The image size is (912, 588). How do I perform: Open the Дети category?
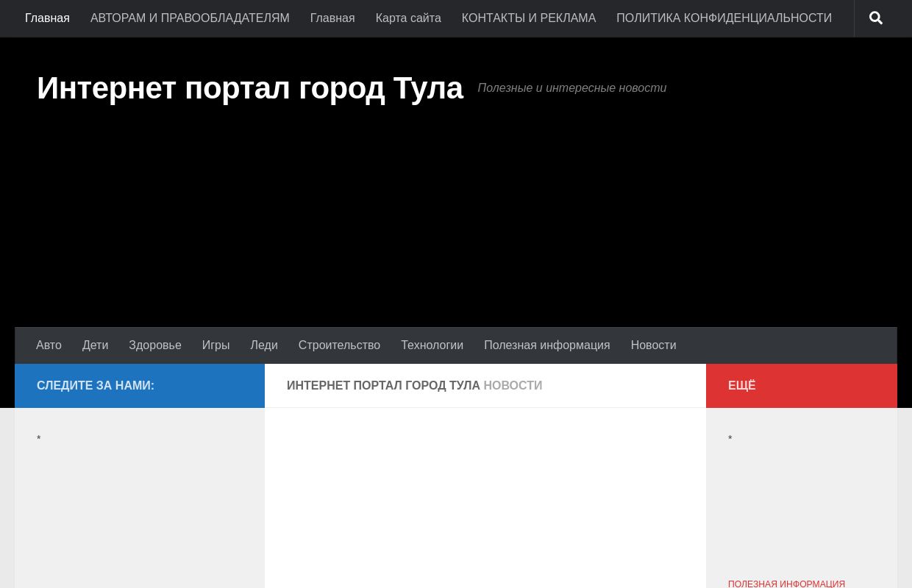95,345
